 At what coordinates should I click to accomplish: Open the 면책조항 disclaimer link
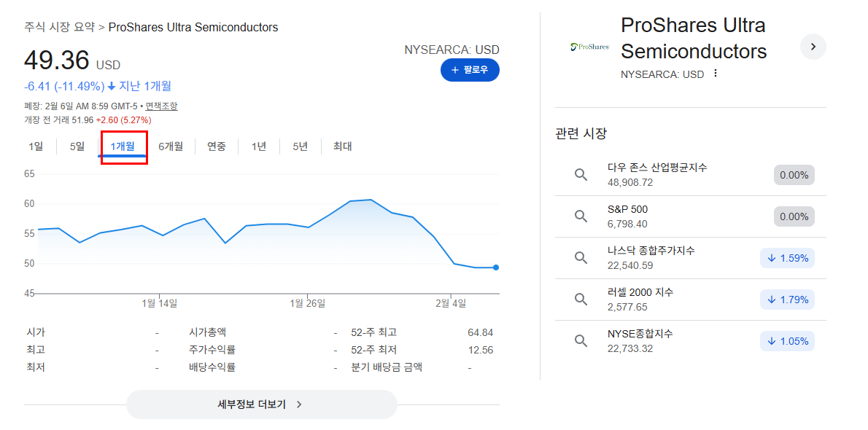(x=162, y=106)
